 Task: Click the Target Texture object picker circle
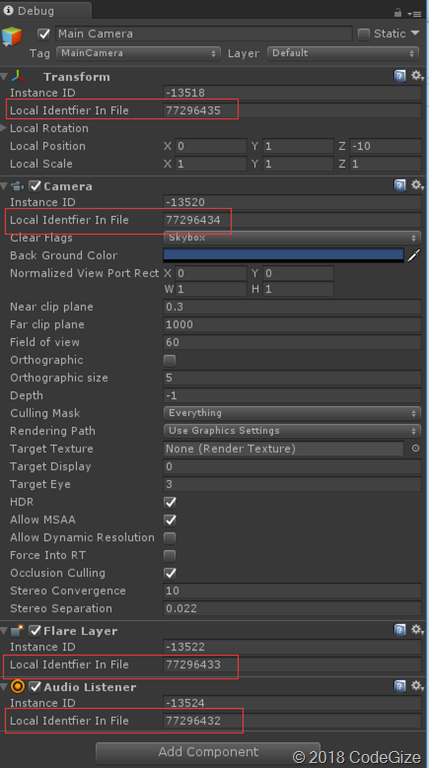tap(415, 448)
